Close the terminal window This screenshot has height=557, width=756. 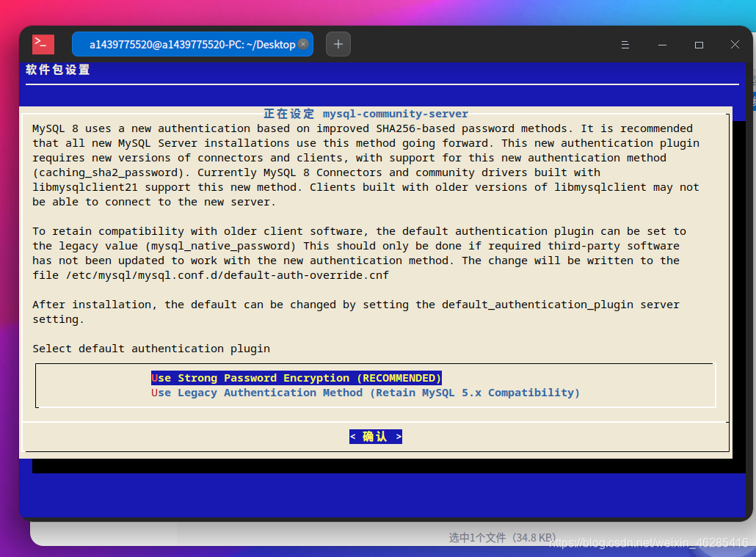coord(735,45)
